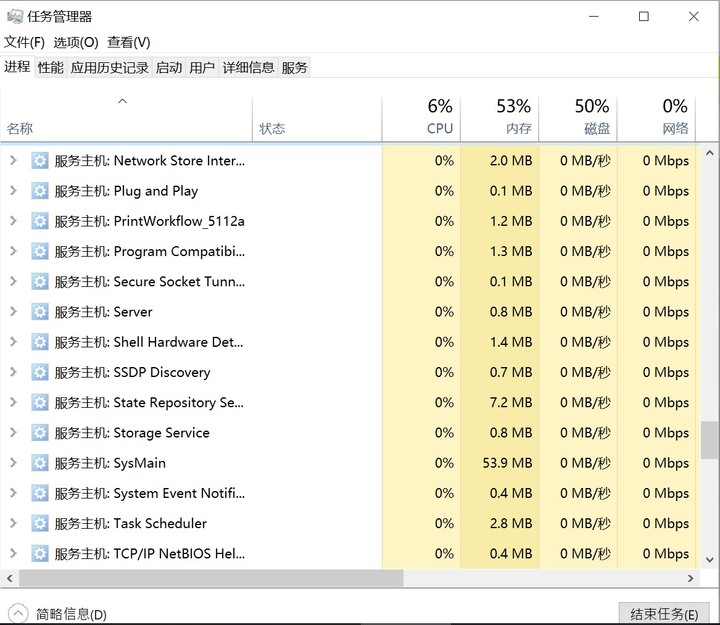Expand the Plug and Play service host
720x625 pixels.
(x=13, y=191)
